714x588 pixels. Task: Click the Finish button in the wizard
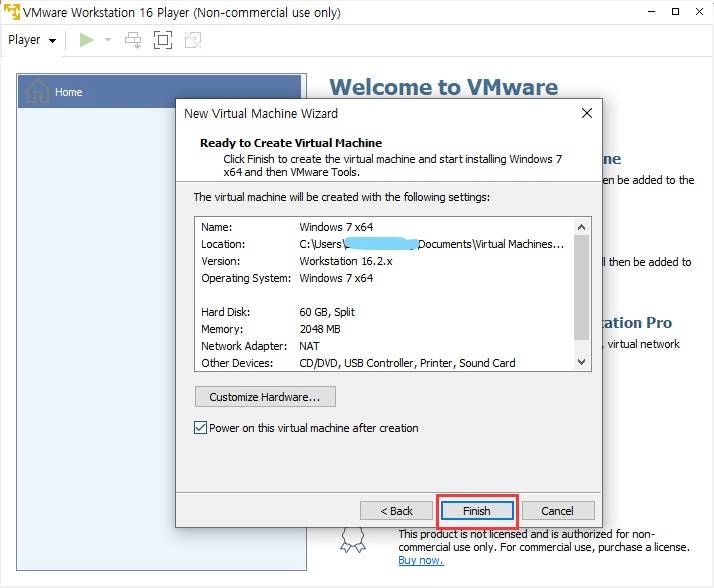[477, 511]
